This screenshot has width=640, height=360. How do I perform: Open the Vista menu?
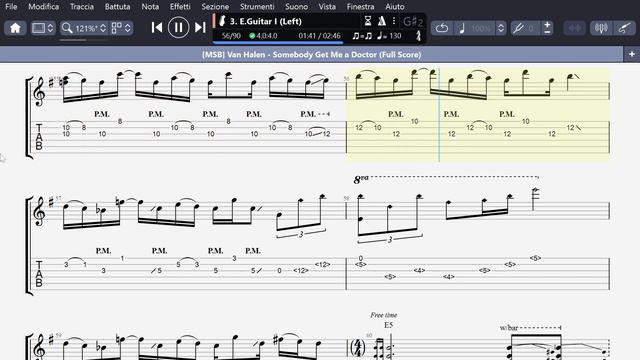327,7
